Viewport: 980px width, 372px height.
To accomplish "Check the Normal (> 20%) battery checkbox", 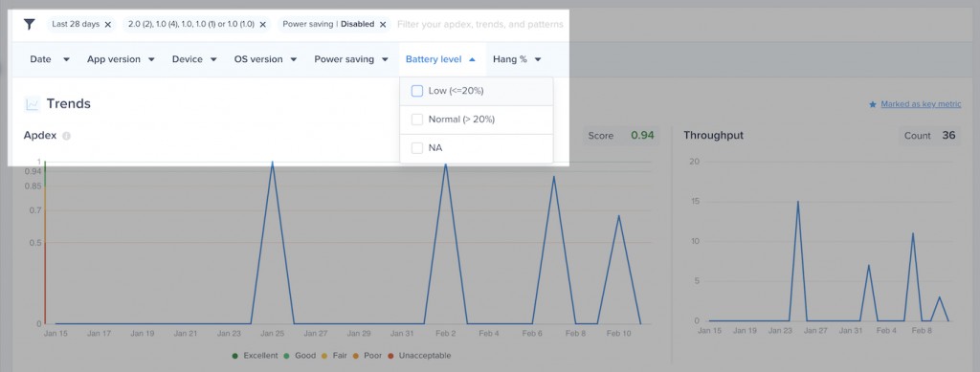I will 417,120.
